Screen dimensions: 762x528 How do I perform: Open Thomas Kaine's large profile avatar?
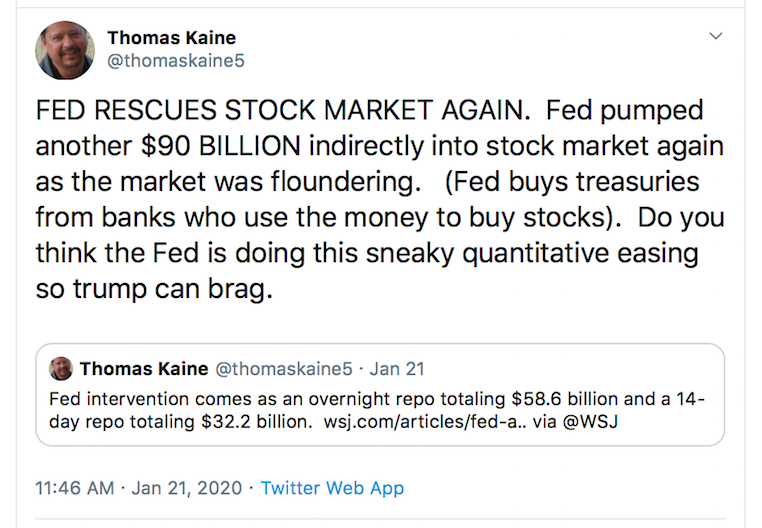click(x=66, y=50)
